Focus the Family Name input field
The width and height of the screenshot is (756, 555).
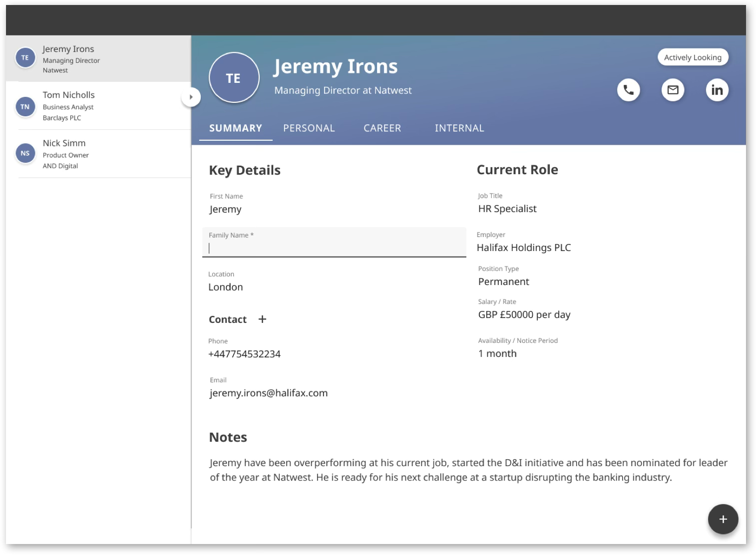click(x=334, y=243)
